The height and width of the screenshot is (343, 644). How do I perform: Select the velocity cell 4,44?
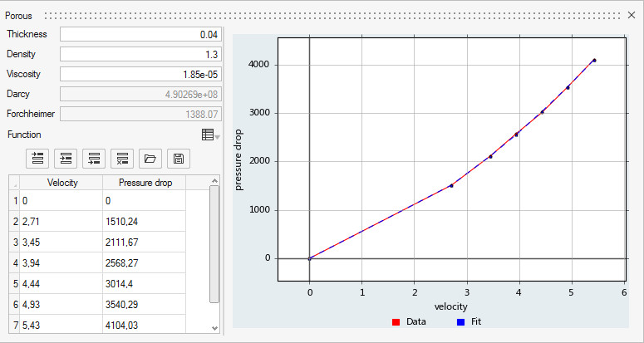click(x=61, y=284)
